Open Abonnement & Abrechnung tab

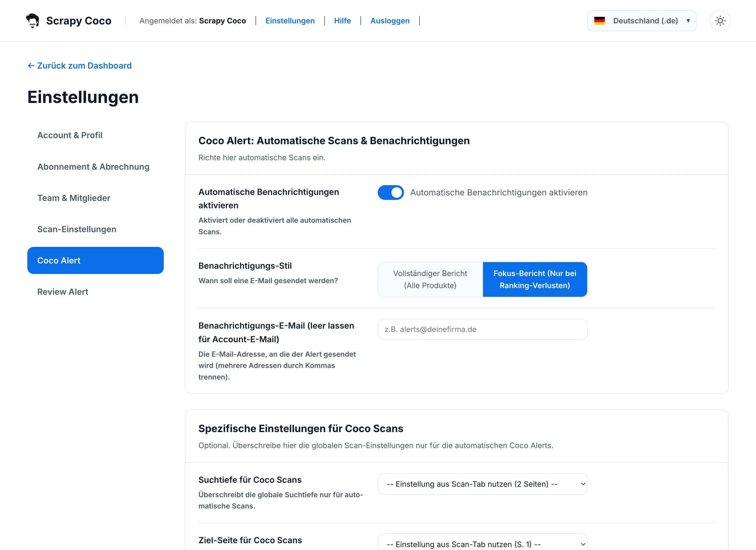(x=95, y=167)
